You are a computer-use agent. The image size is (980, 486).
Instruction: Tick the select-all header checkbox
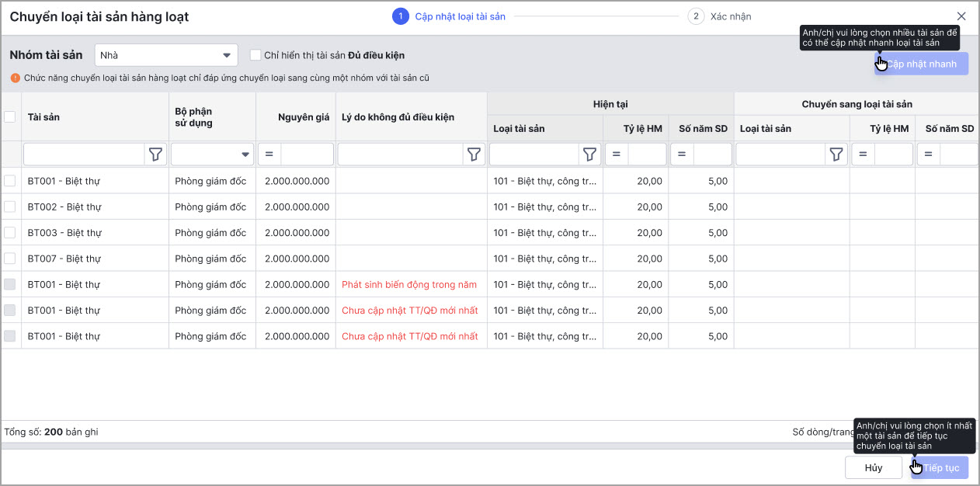click(10, 117)
